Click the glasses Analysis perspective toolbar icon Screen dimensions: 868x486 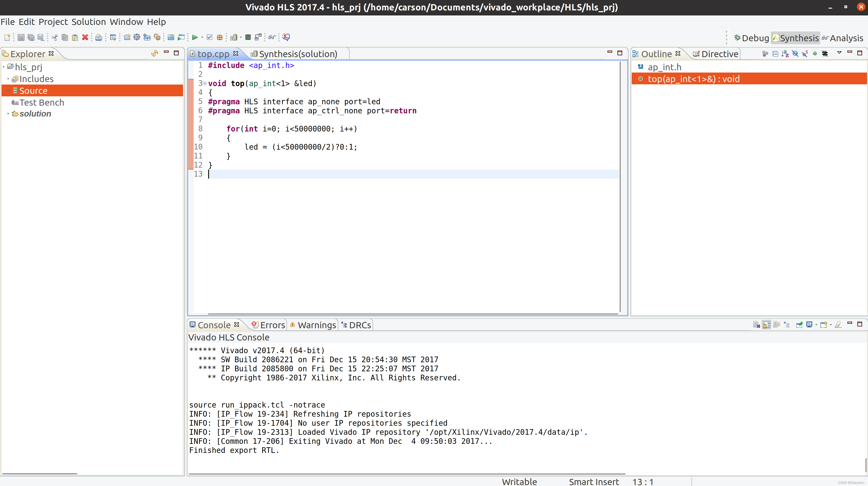click(272, 37)
